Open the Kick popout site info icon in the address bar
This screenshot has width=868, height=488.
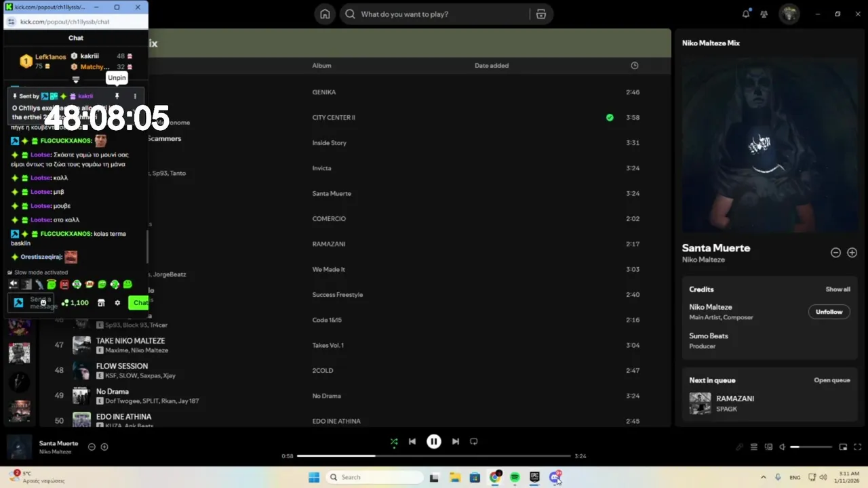click(12, 22)
